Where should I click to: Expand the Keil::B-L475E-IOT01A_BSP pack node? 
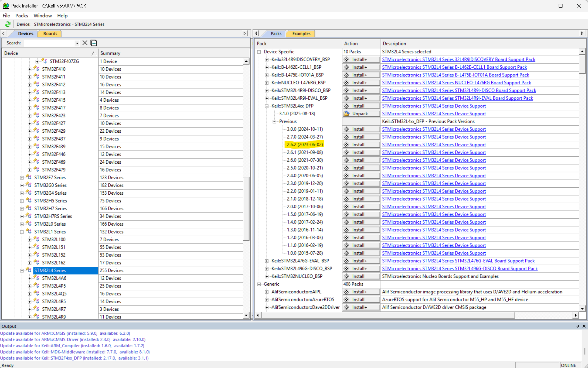[x=267, y=75]
